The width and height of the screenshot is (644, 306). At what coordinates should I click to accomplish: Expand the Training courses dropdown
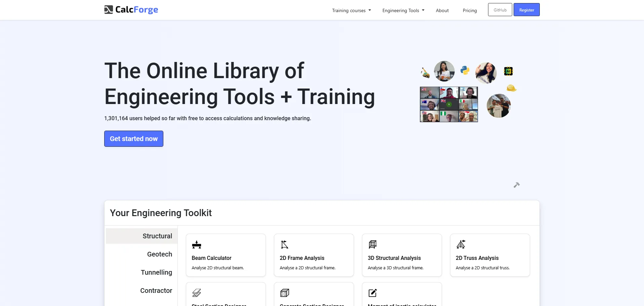pyautogui.click(x=351, y=10)
